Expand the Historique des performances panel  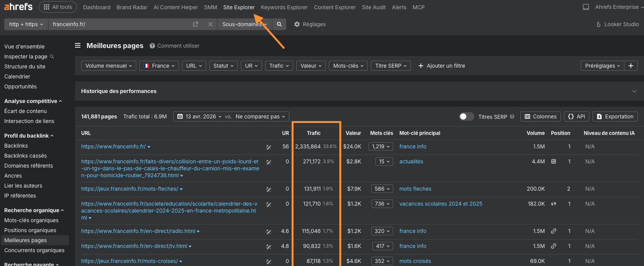pos(634,91)
